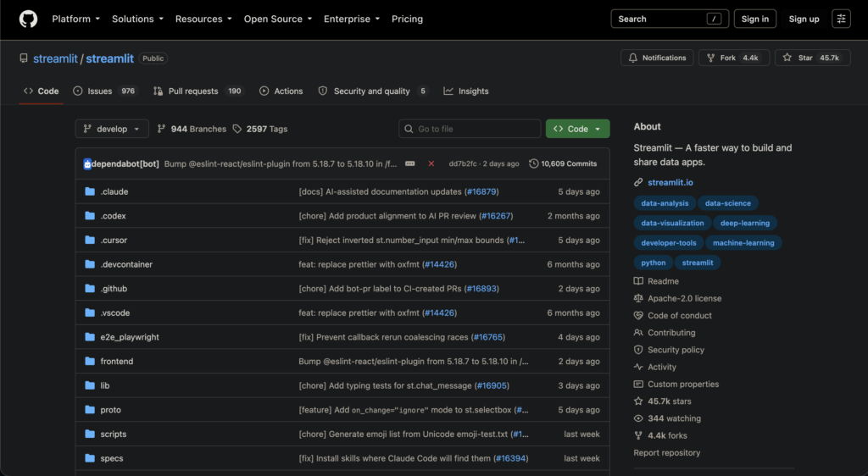Click the pulse icon next to Activity
Viewport: 868px width, 476px height.
(638, 367)
